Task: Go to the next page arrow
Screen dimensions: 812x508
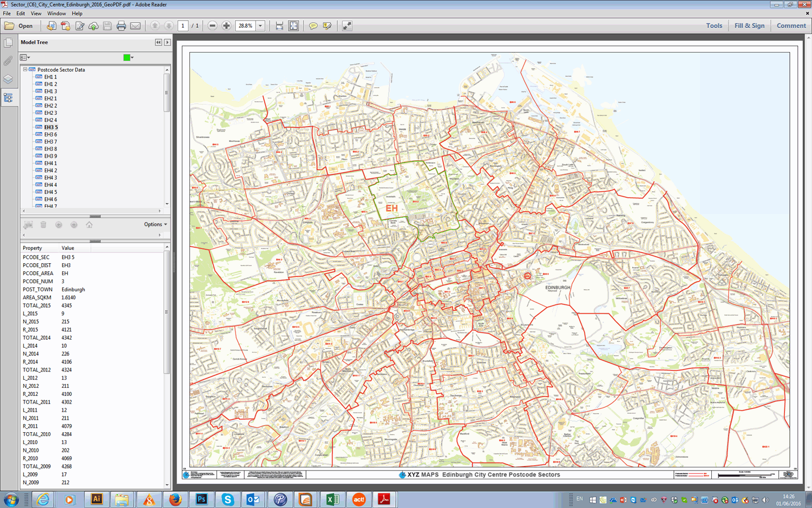Action: point(169,25)
